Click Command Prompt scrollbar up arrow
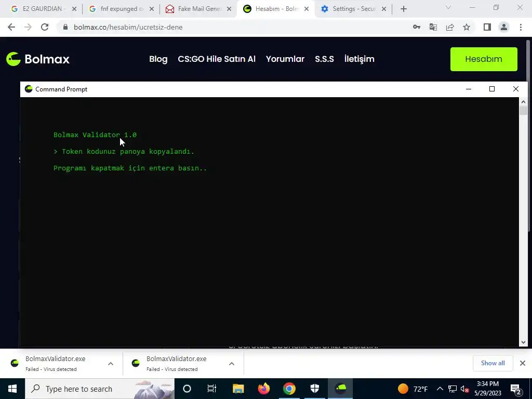This screenshot has width=532, height=399. coord(523,102)
